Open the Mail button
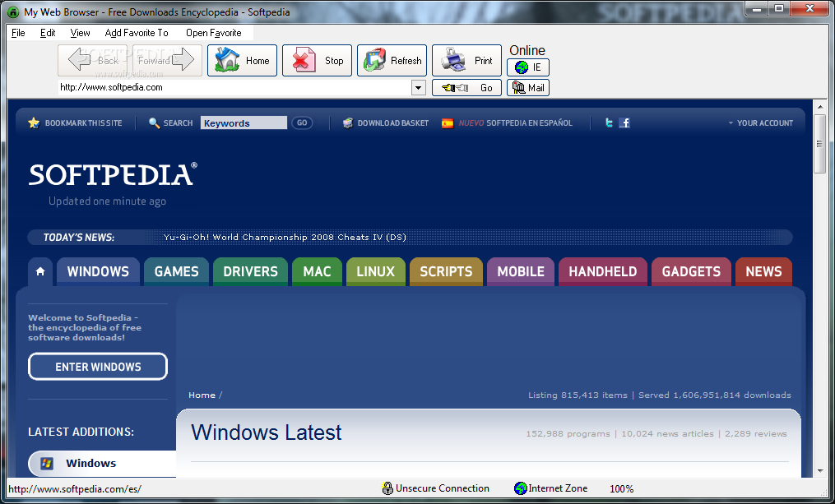The width and height of the screenshot is (835, 504). point(527,87)
